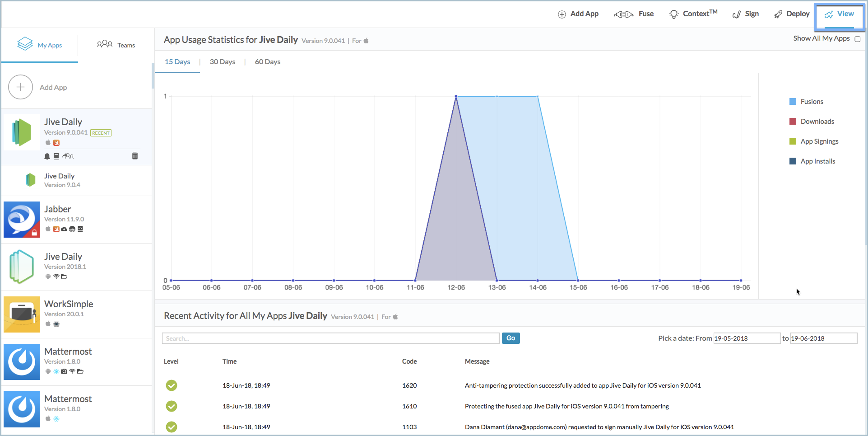Click the Android icon under Jive Daily 2018.1
This screenshot has width=868, height=436.
pos(48,276)
